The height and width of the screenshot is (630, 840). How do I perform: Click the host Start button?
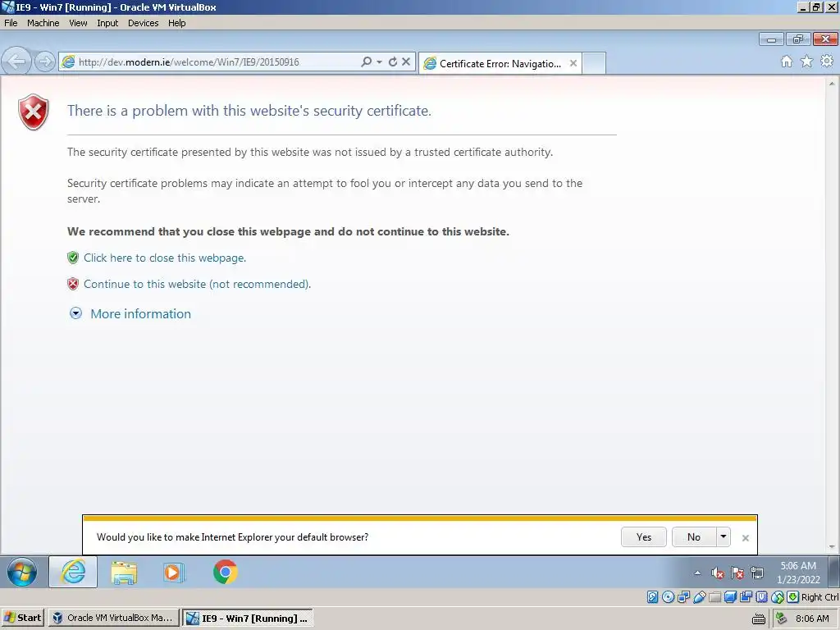[23, 618]
